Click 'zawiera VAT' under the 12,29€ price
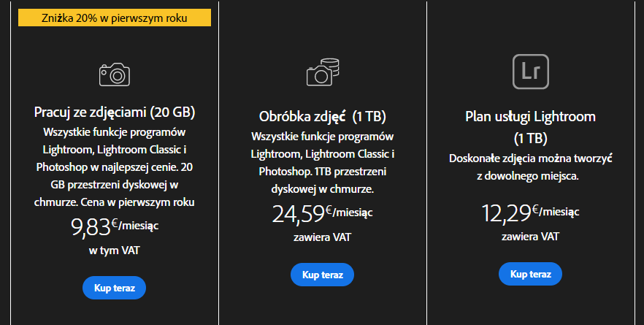The height and width of the screenshot is (325, 644). click(530, 236)
